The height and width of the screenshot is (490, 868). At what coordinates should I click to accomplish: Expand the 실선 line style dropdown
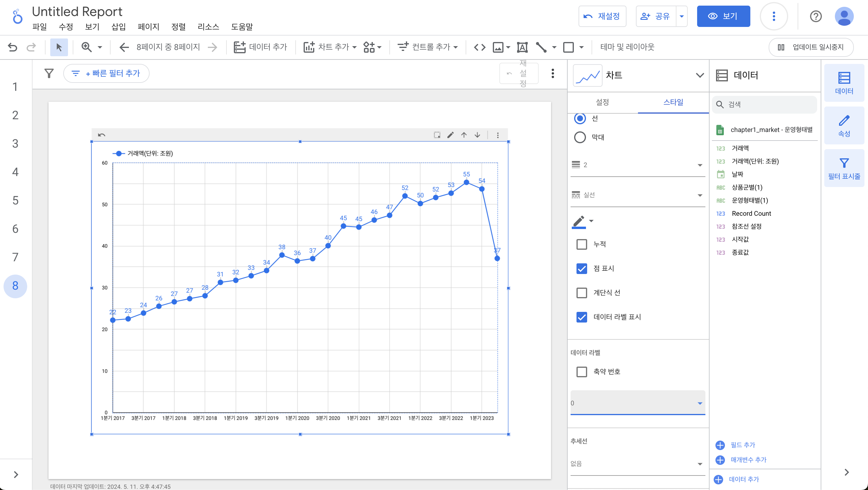[637, 195]
